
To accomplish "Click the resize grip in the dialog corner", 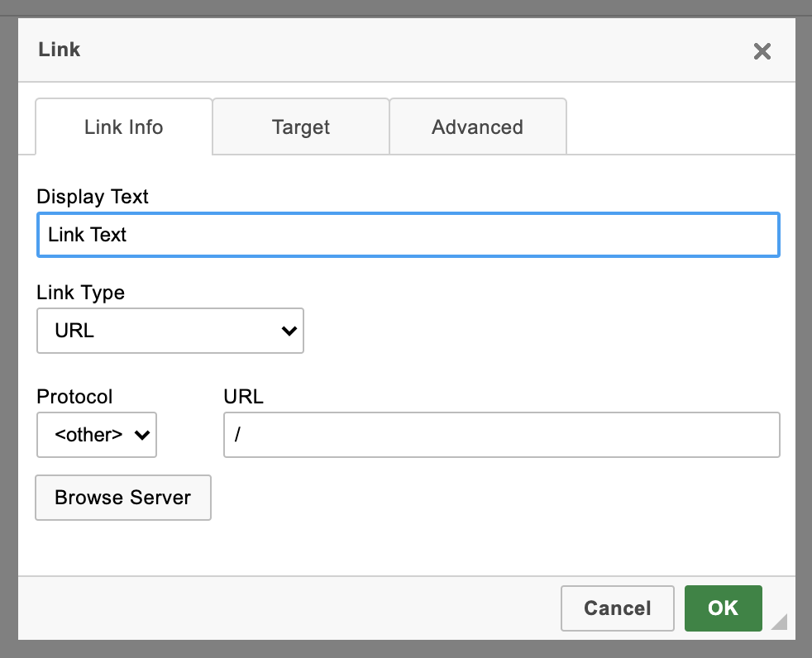I will 778,622.
